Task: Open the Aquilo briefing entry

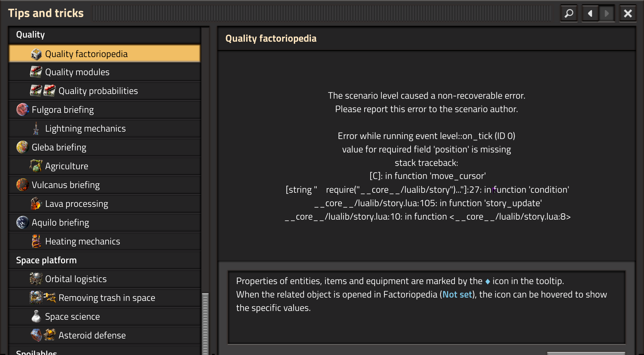Action: (x=105, y=222)
